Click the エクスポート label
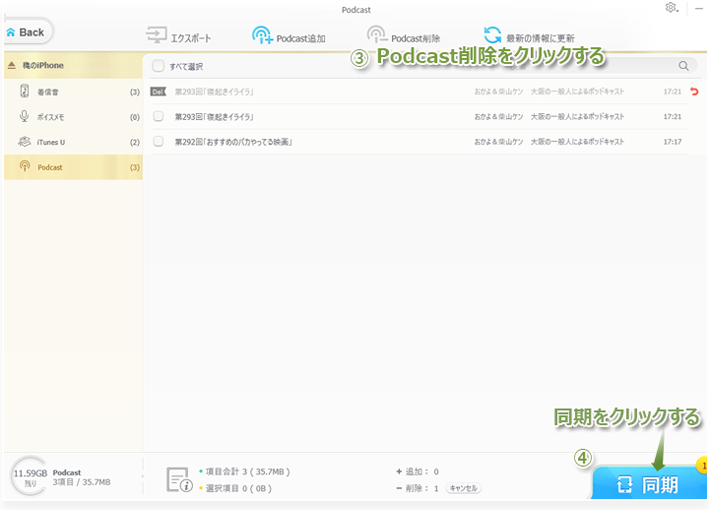 [191, 38]
